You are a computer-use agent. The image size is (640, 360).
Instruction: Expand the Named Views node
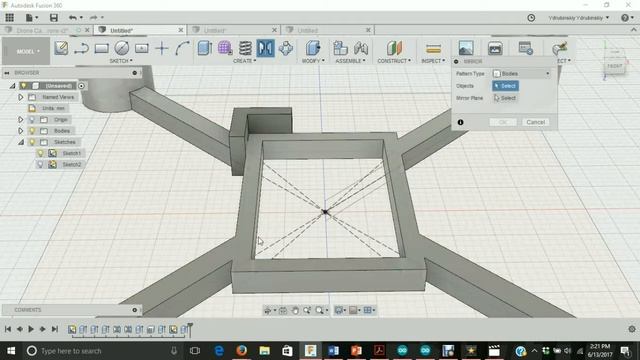[20, 97]
